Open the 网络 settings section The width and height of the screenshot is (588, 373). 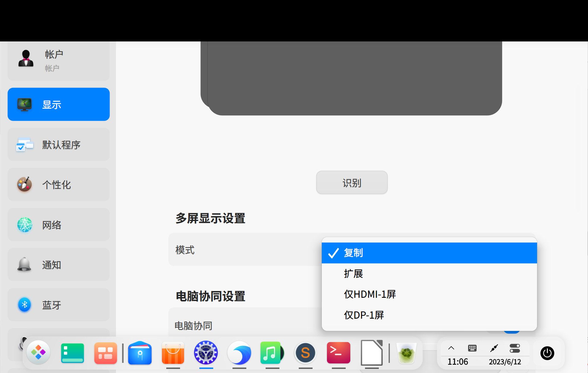(x=58, y=225)
